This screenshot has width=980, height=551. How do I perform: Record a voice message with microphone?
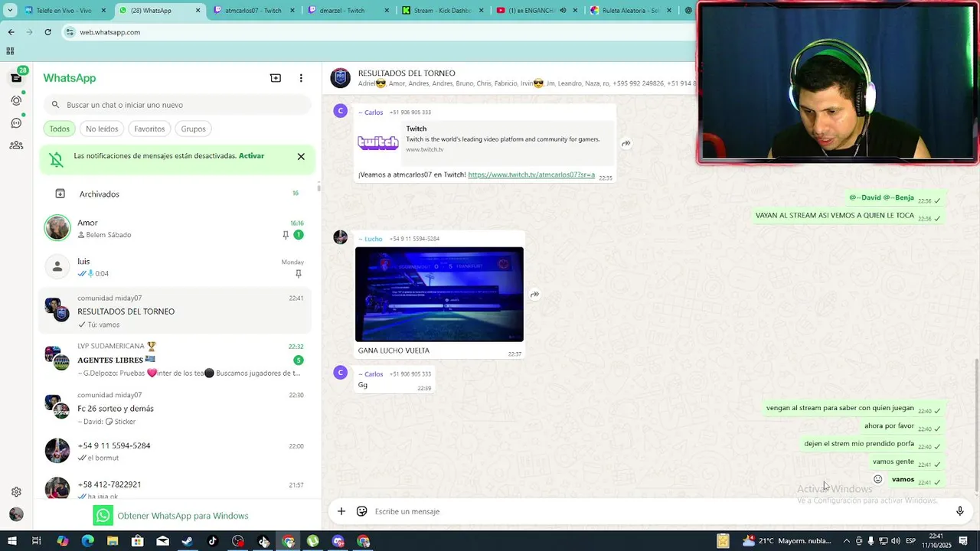[x=960, y=511]
